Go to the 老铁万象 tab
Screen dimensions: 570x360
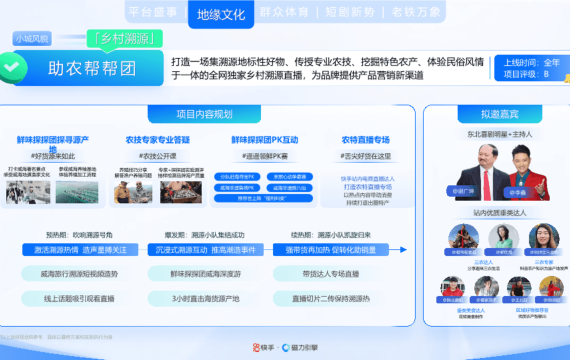[416, 12]
